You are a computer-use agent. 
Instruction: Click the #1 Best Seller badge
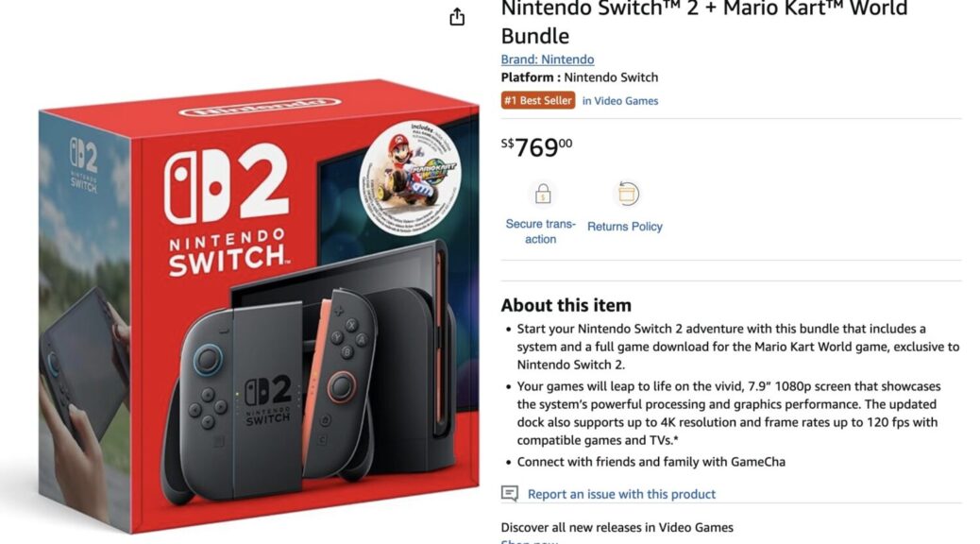(x=538, y=101)
